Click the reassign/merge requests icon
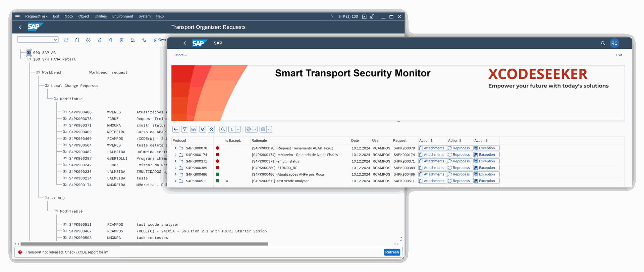The image size is (644, 272). click(132, 40)
